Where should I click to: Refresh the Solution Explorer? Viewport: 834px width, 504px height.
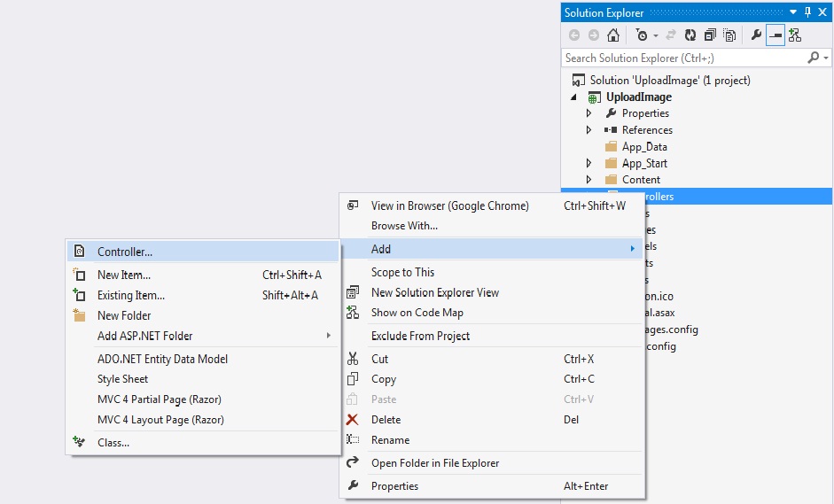[690, 35]
